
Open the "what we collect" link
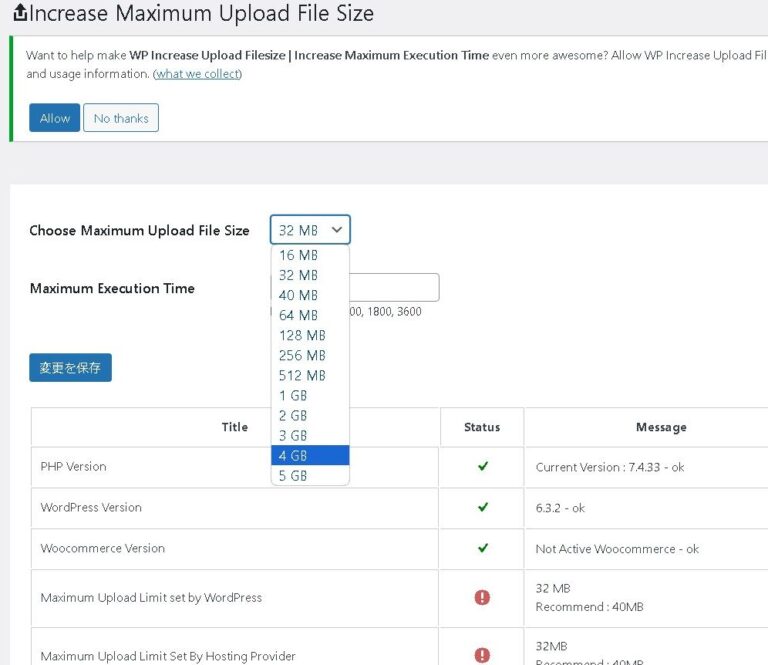tap(197, 74)
